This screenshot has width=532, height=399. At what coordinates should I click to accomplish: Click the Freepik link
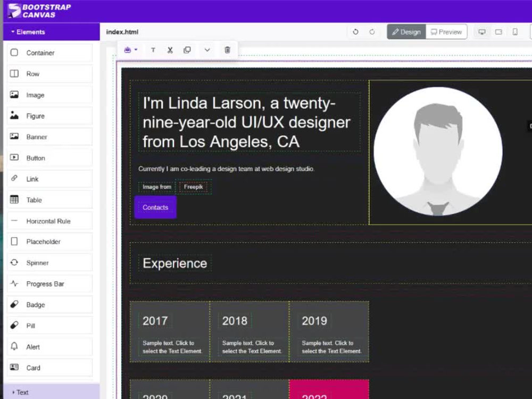pos(194,187)
